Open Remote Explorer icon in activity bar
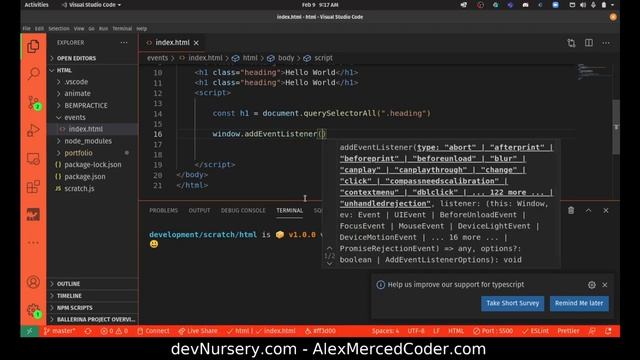The height and width of the screenshot is (360, 640). [x=33, y=159]
